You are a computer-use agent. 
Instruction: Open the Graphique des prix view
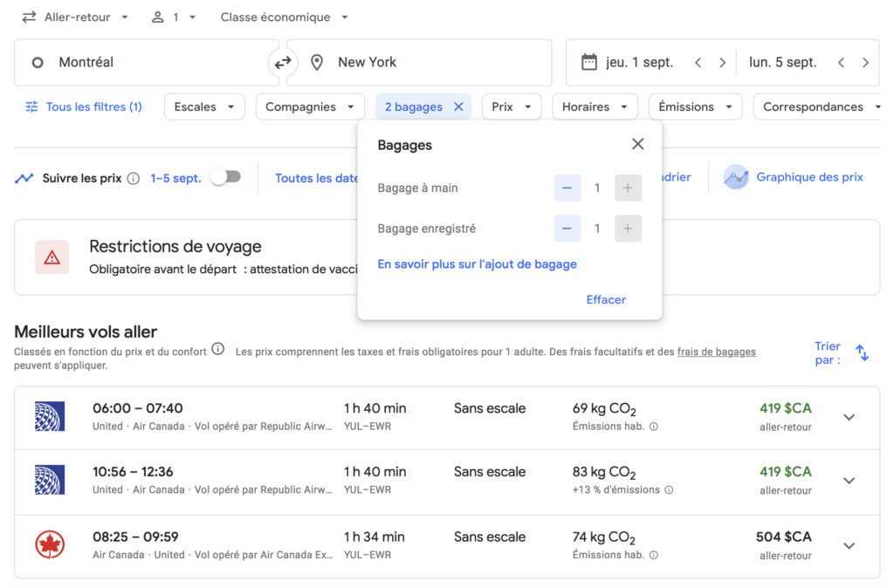click(794, 177)
